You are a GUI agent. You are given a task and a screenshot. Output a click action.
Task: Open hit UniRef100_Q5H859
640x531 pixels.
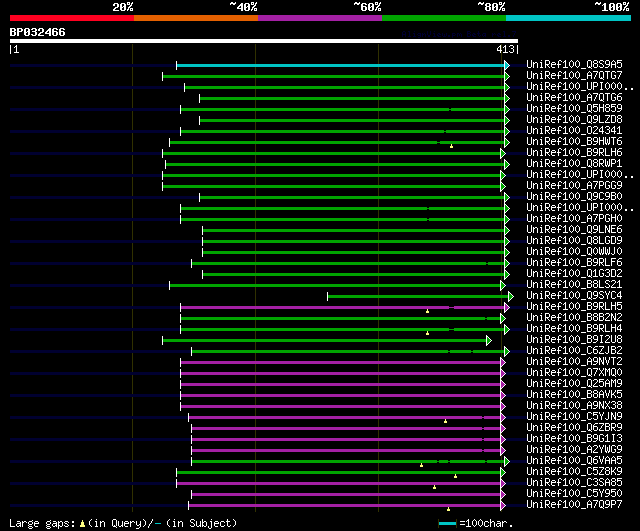pyautogui.click(x=574, y=109)
